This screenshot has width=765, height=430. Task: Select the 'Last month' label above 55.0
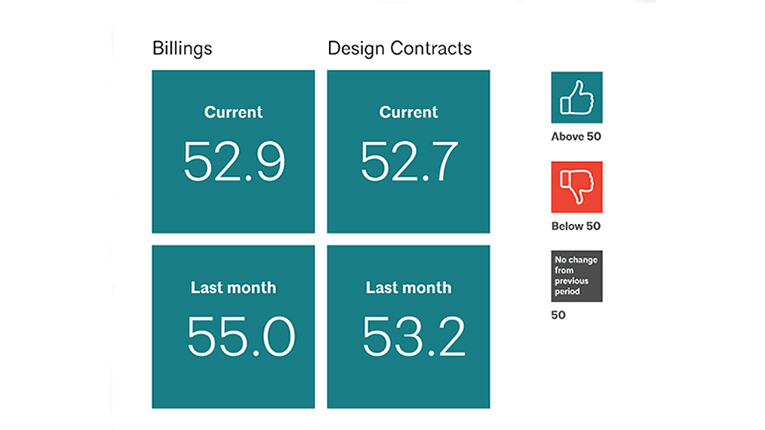[233, 288]
